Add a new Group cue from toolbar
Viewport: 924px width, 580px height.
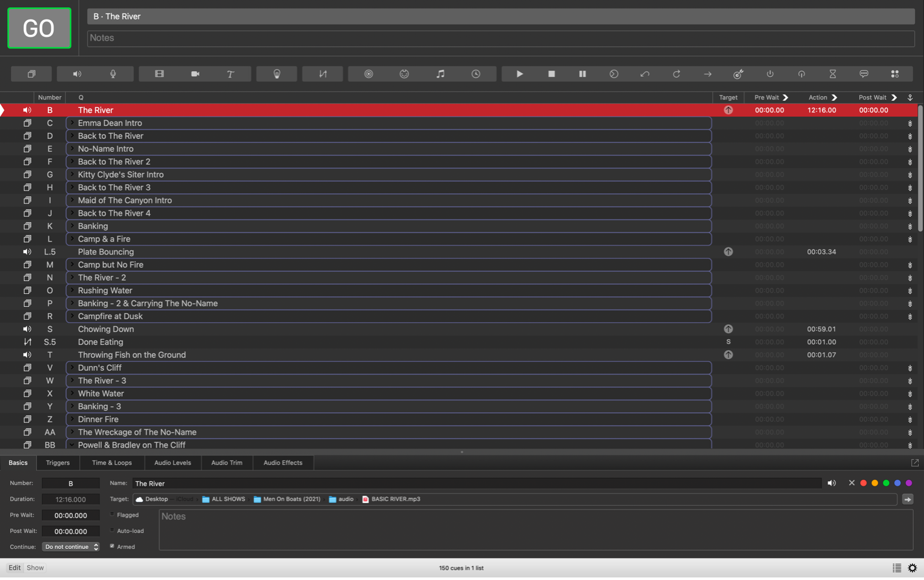coord(31,74)
